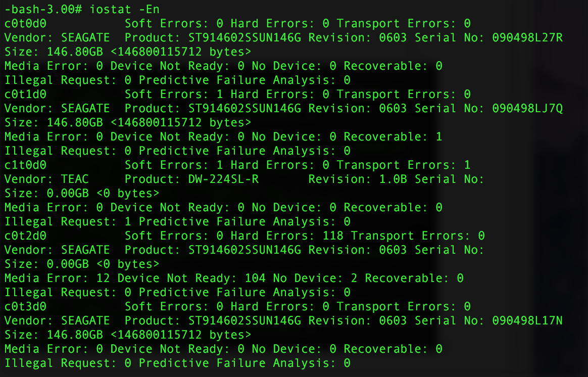Click the Recoverable value 1
The height and width of the screenshot is (377, 588).
[x=438, y=136]
